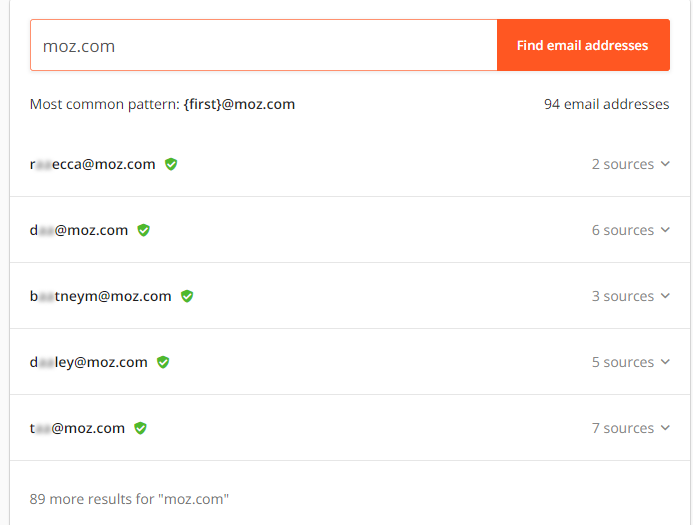
Task: Click the verified badge beside t**@moz.com
Action: click(x=140, y=428)
